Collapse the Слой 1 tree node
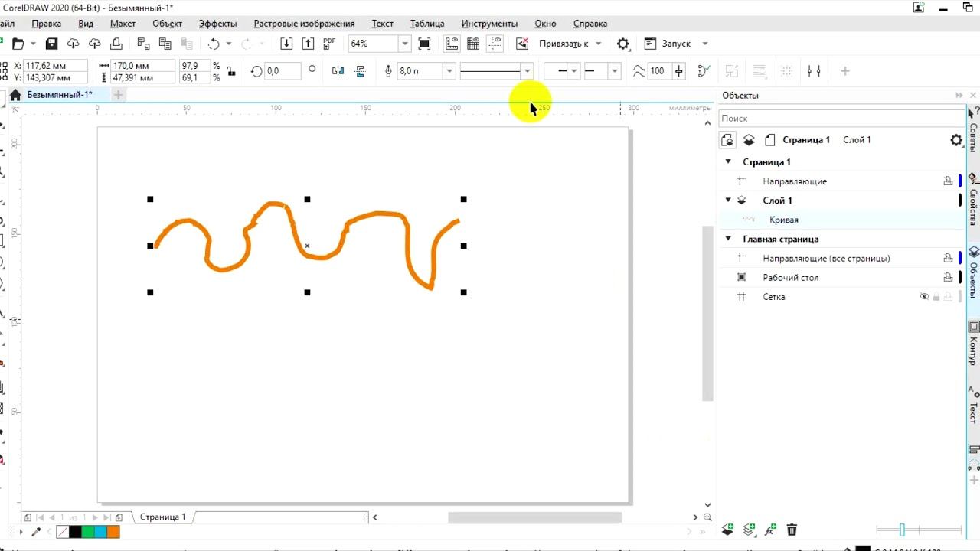The image size is (980, 551). click(728, 201)
